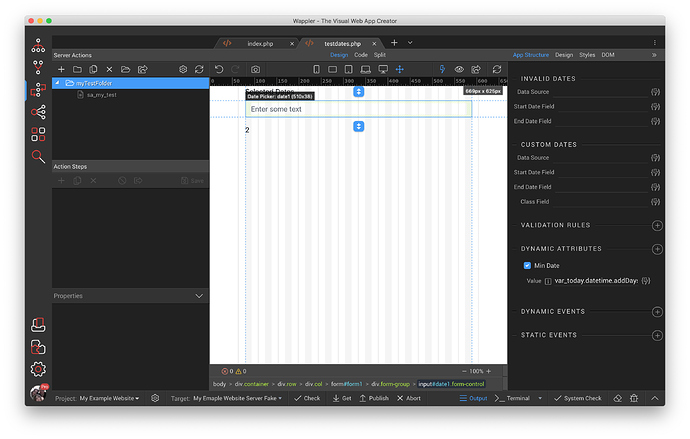Add a new server action with plus icon
This screenshot has height=439, width=690.
[x=61, y=69]
